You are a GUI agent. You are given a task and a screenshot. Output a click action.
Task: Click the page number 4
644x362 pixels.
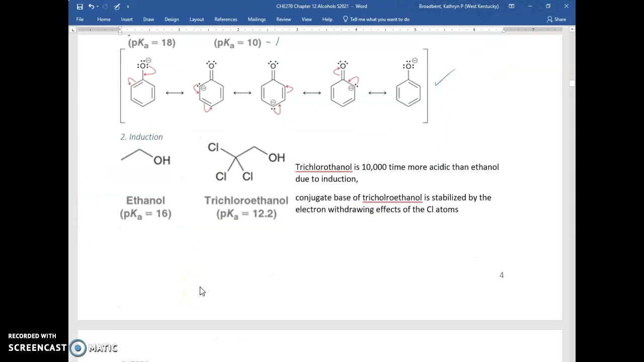pyautogui.click(x=502, y=275)
